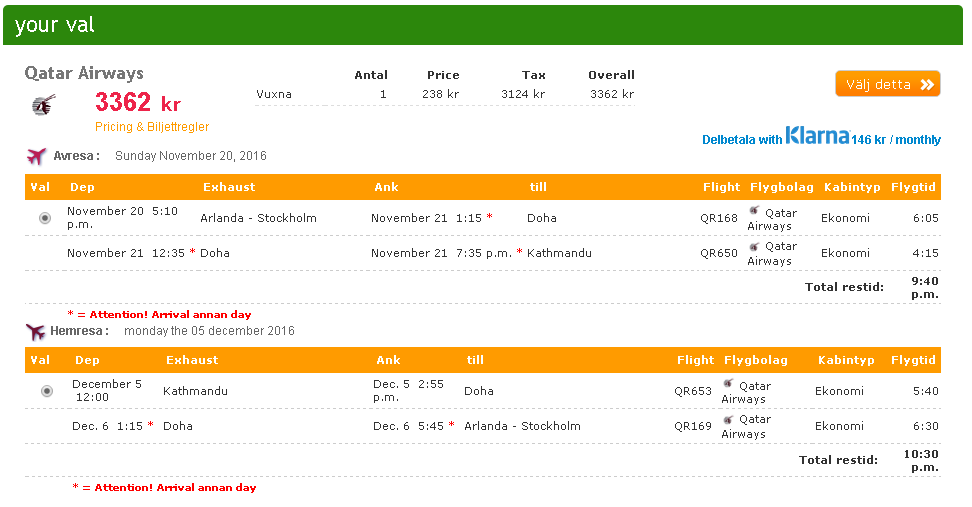Click departure time December 5 12:00
The image size is (972, 507).
107,390
